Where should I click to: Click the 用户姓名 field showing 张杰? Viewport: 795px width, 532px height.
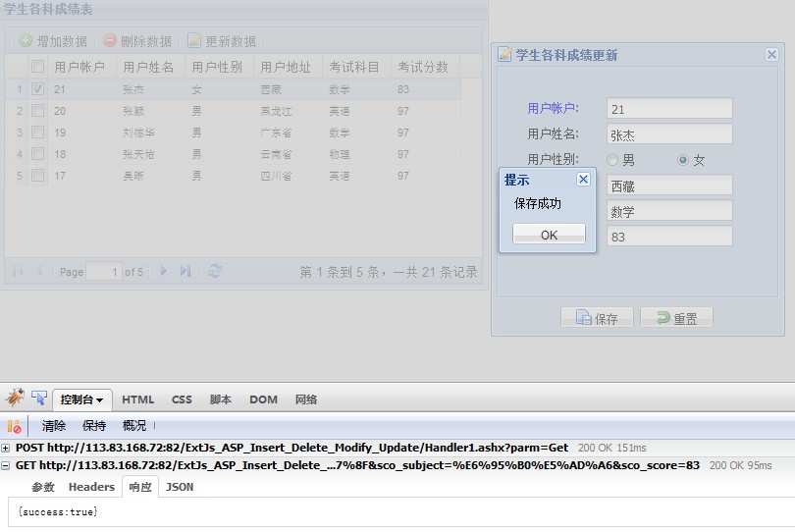[x=669, y=134]
